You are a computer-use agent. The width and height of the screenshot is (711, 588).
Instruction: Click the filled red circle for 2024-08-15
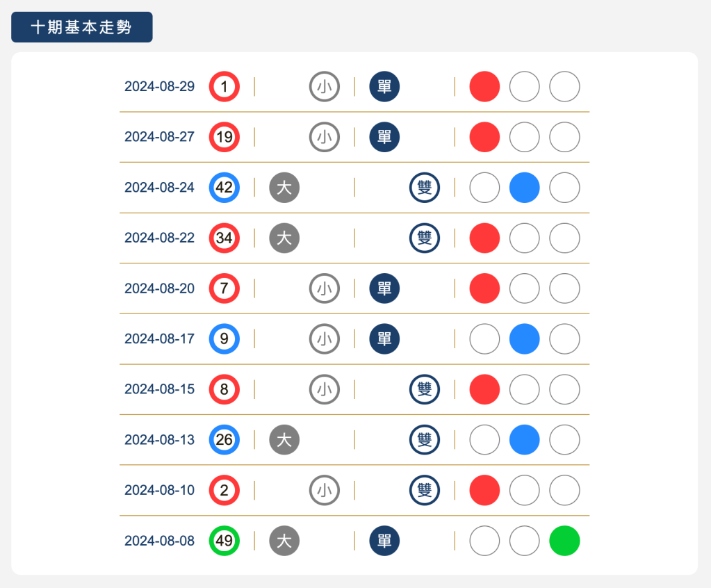click(484, 389)
